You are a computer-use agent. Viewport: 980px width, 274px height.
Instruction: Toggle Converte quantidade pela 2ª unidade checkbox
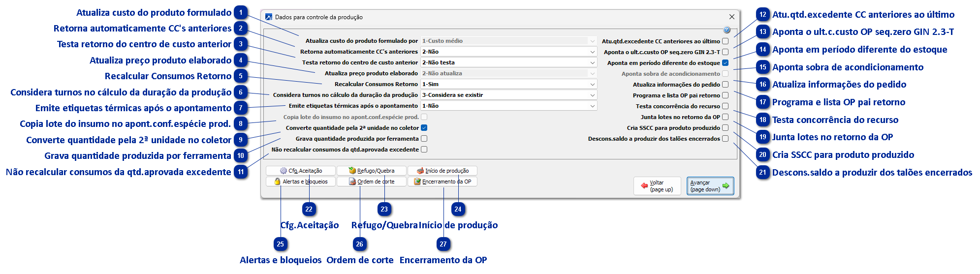[x=424, y=128]
